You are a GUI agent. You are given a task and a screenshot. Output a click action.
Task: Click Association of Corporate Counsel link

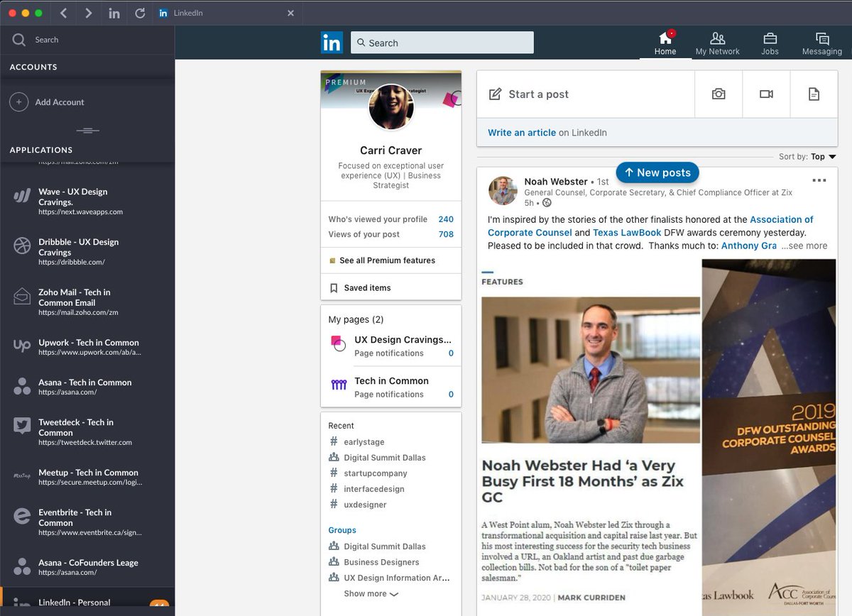(650, 226)
